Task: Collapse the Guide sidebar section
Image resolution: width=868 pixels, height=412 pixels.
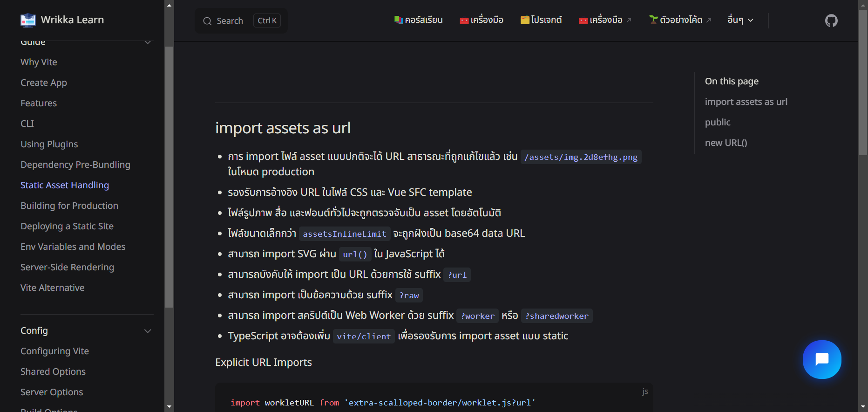Action: tap(148, 42)
